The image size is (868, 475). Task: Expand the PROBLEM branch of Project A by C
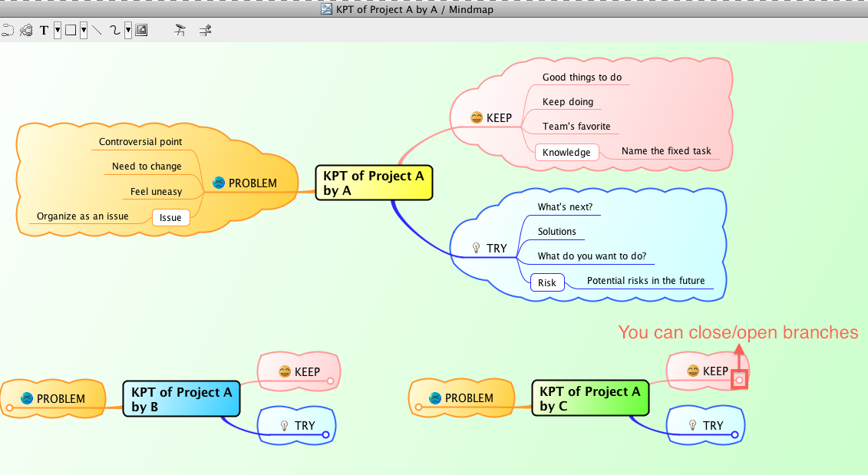(x=417, y=408)
